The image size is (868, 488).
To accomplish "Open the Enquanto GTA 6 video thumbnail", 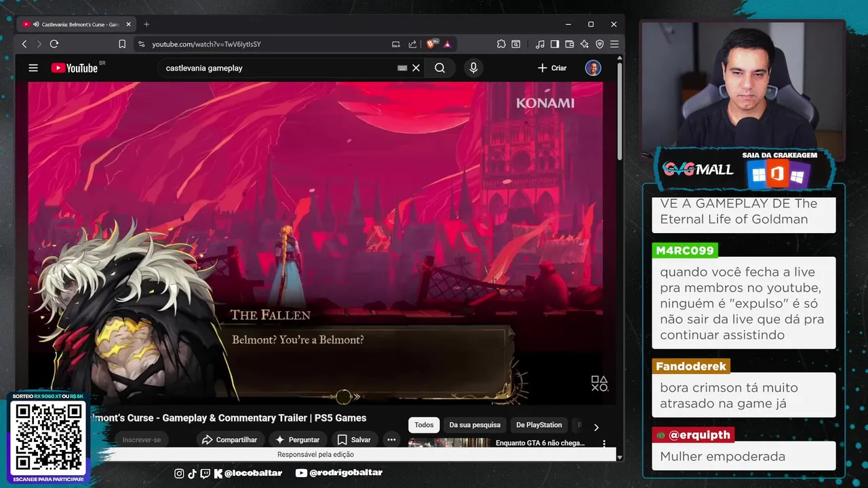I will [450, 443].
